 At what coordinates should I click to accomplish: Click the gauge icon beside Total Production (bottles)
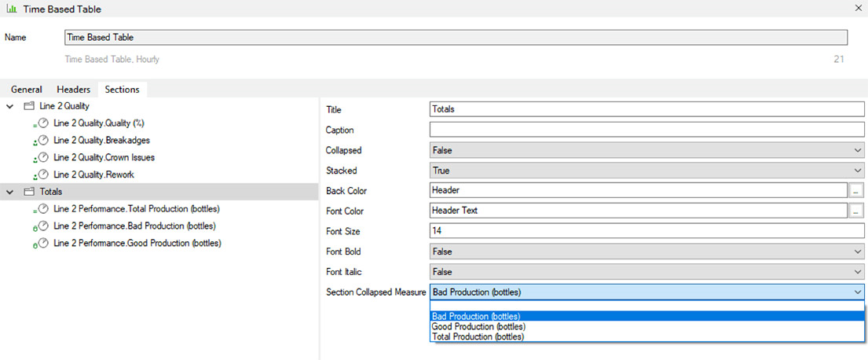click(42, 209)
